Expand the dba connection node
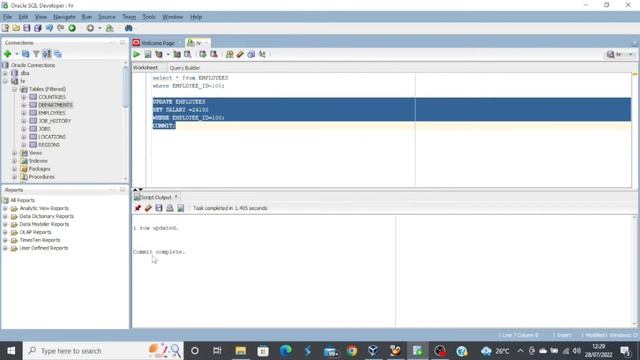This screenshot has width=640, height=360. 5,73
